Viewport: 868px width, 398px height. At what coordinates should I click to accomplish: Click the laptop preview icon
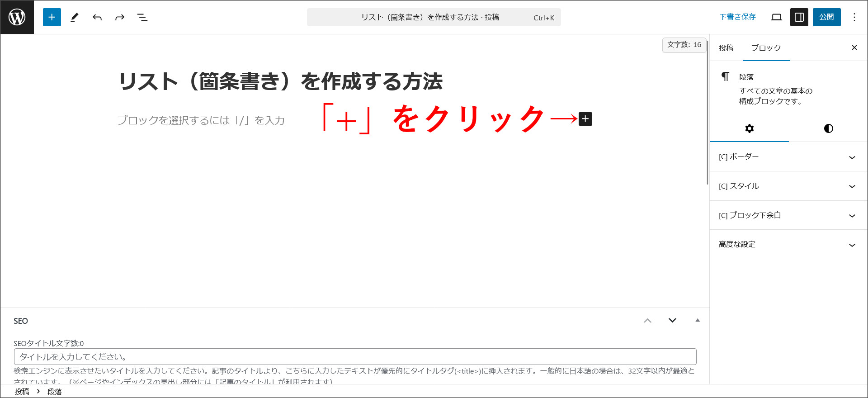[x=777, y=17]
